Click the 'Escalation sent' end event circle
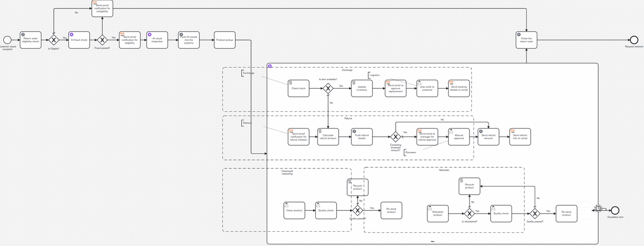Screen dimensions: 644x246 pyautogui.click(x=615, y=210)
